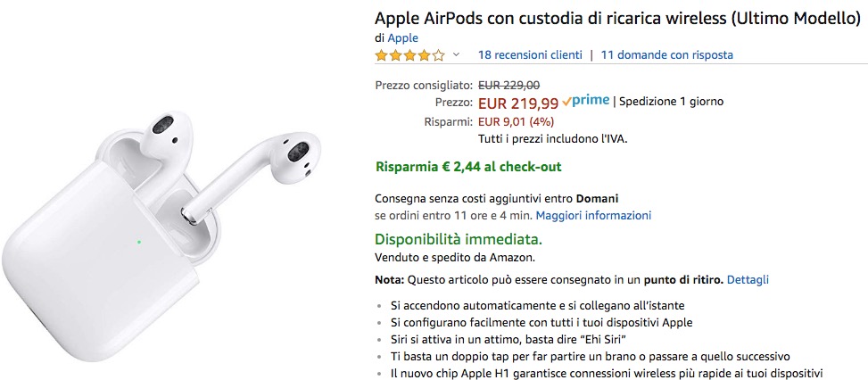Click the Prime logo beside the price
Viewport: 868px width, 380px height.
click(x=586, y=101)
